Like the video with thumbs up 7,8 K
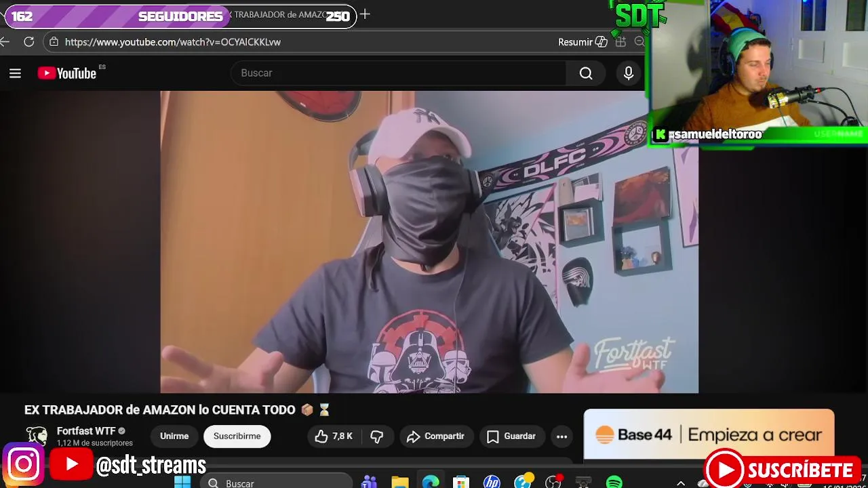Viewport: 868px width, 488px height. pos(334,436)
